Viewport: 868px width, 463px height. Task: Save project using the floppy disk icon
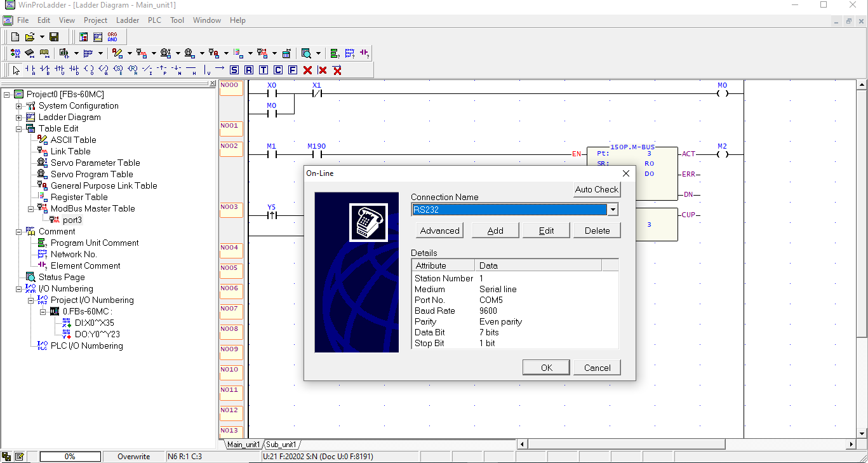[54, 37]
